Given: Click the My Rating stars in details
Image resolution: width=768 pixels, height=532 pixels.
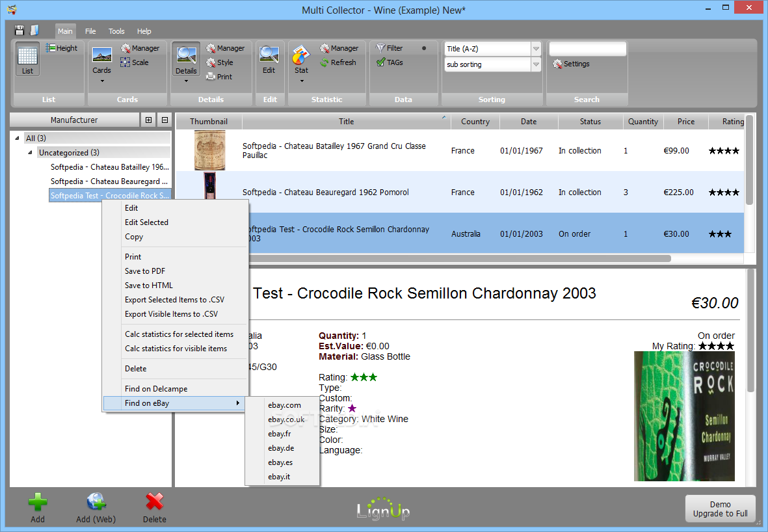Looking at the screenshot, I should 716,346.
